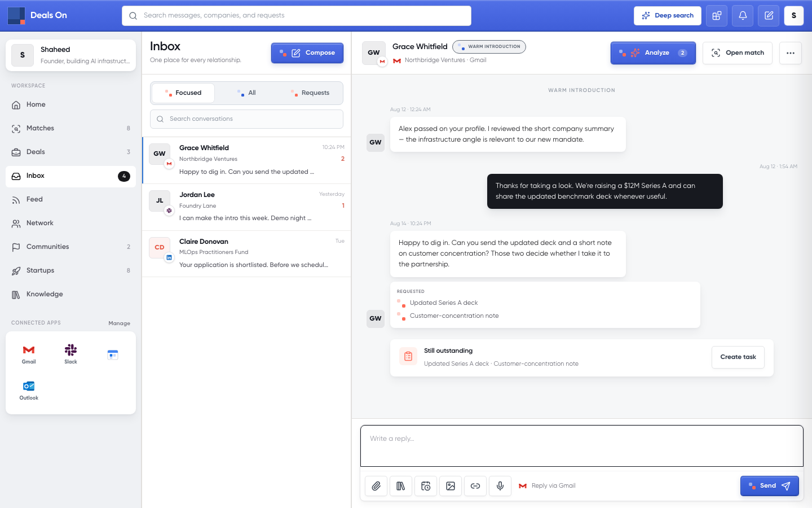Open the Shaheed profile card
The image size is (812, 508).
click(x=70, y=55)
